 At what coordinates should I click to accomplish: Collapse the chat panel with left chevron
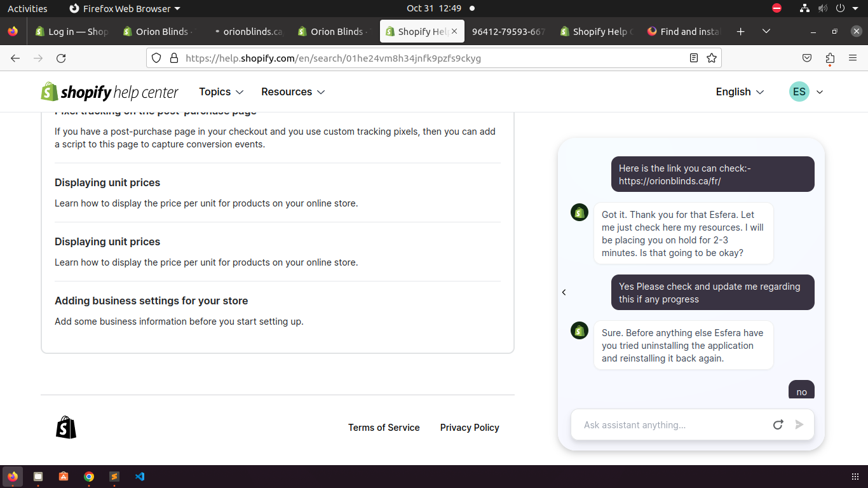point(564,292)
